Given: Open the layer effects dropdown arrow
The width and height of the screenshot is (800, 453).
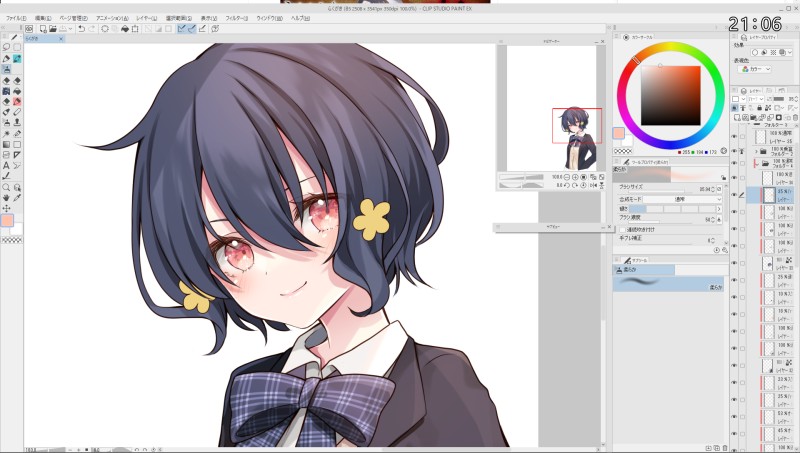Looking at the screenshot, I should (790, 52).
